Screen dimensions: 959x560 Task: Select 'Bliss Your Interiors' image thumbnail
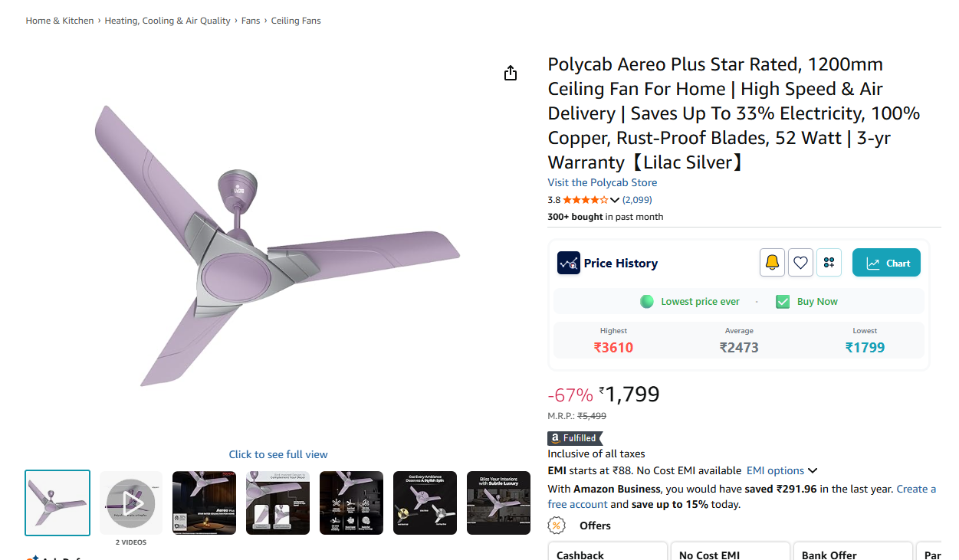pos(498,503)
